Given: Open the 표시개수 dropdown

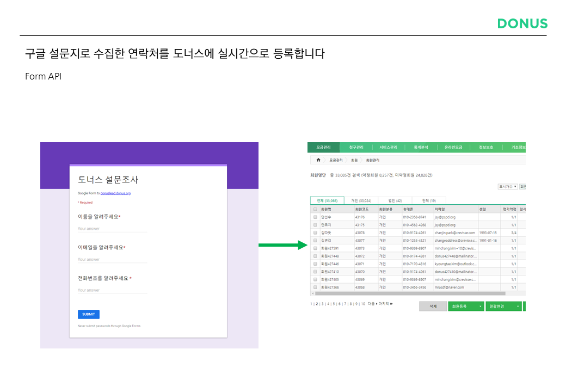Looking at the screenshot, I should click(x=508, y=187).
